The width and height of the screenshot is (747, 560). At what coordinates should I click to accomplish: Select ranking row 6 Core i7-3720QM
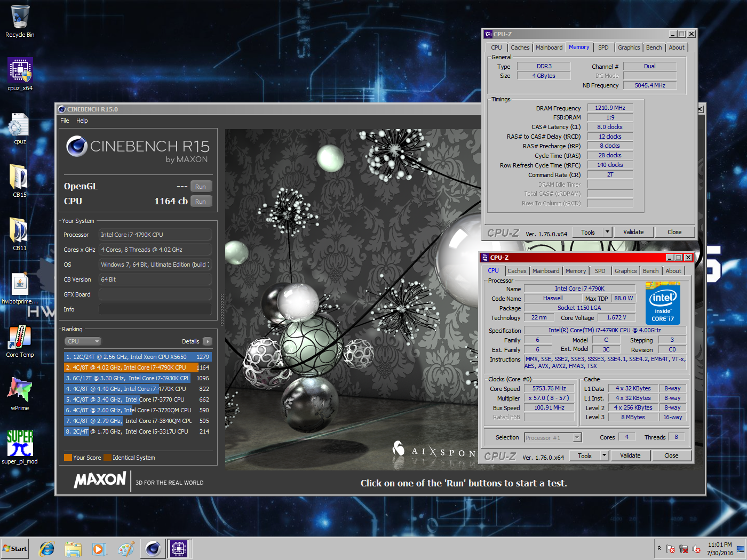pyautogui.click(x=138, y=410)
